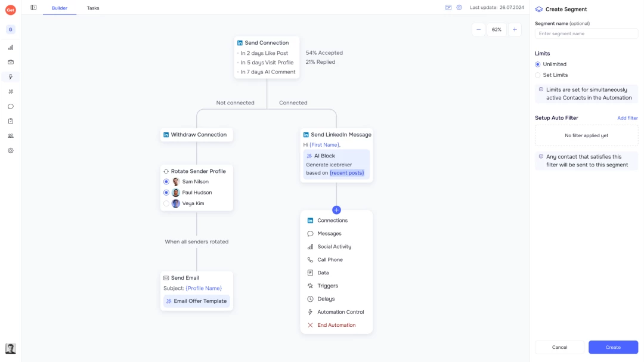
Task: Click the briefcase icon in the sidebar
Action: [x=11, y=62]
